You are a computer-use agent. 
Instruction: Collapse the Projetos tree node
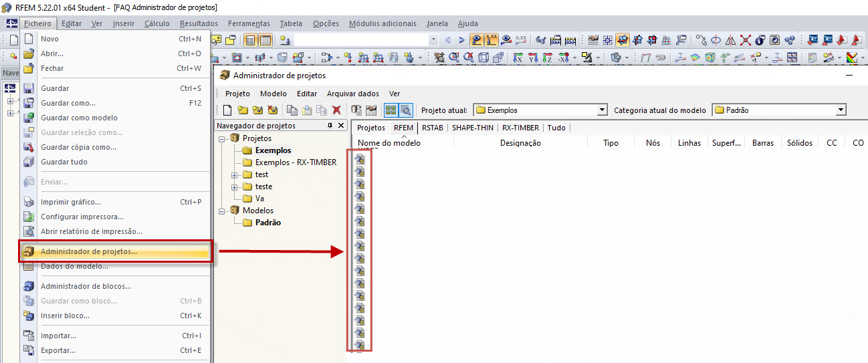[x=221, y=138]
